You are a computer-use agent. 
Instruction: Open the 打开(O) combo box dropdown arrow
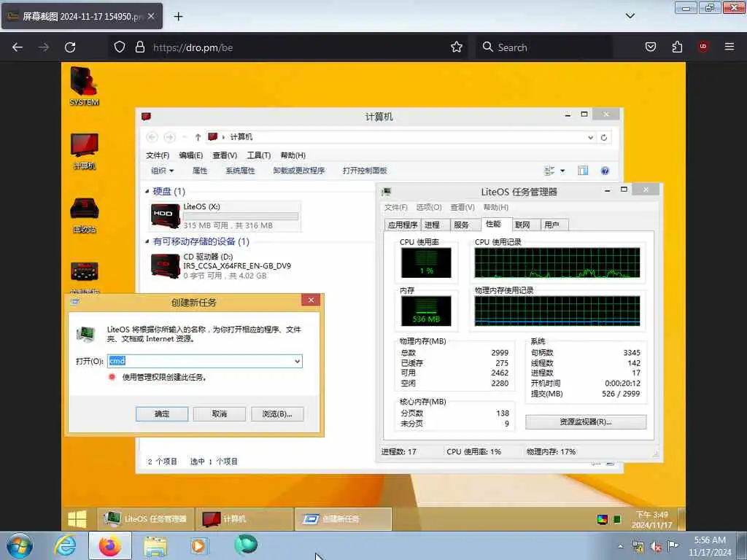tap(298, 362)
